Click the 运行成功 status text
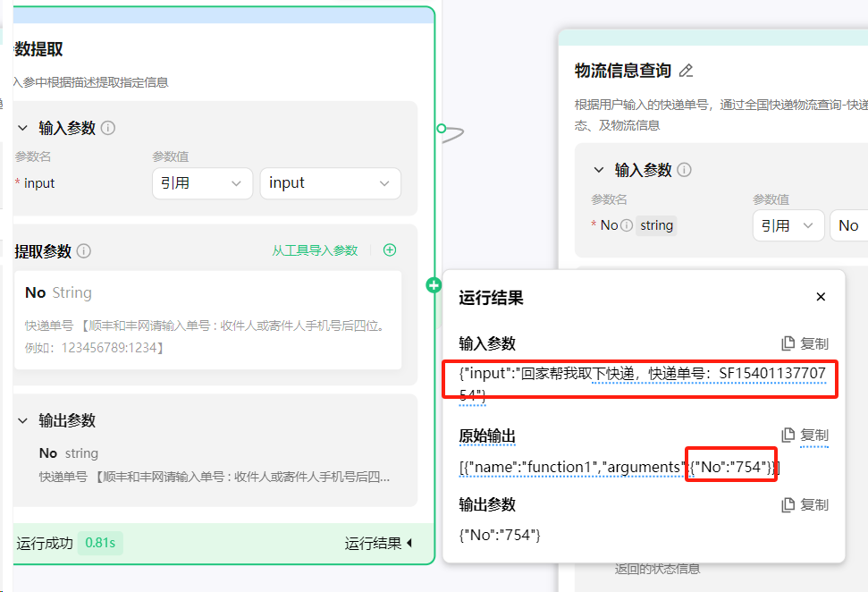 click(x=45, y=544)
